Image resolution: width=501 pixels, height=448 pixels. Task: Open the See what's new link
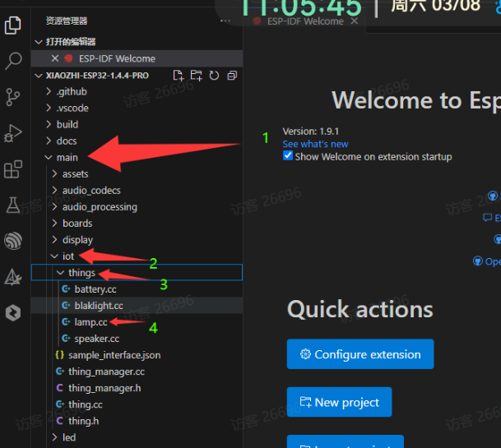315,144
